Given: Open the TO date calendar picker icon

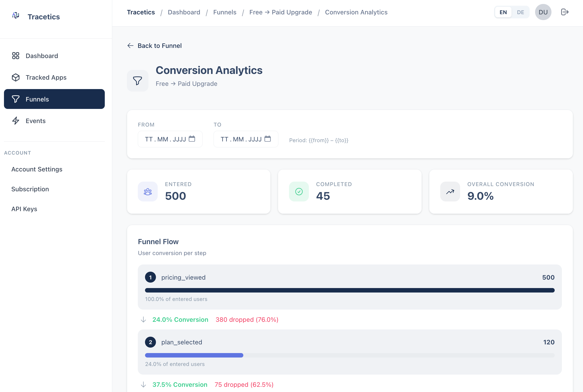Looking at the screenshot, I should pos(267,139).
